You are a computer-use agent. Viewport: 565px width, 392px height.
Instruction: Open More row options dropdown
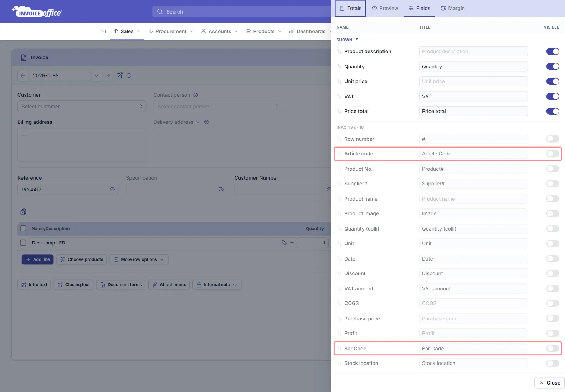(139, 259)
